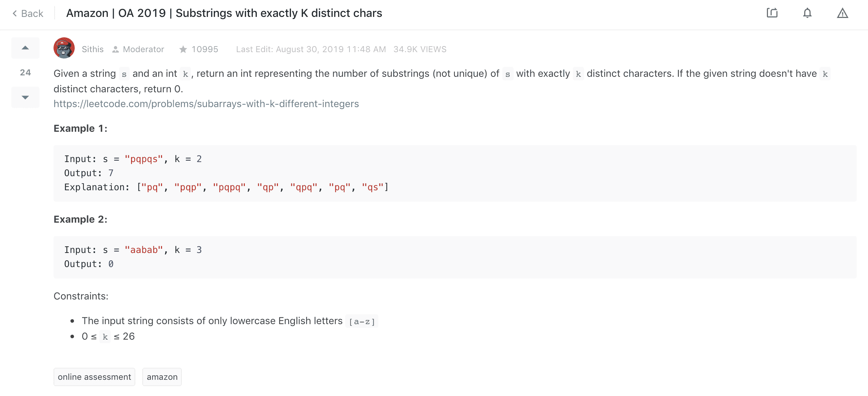The width and height of the screenshot is (868, 396).
Task: Click the back chevron arrow
Action: (15, 13)
